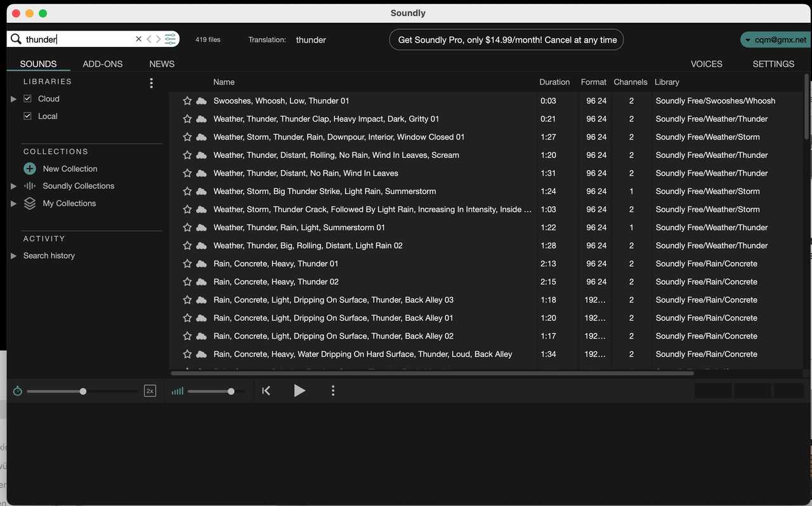
Task: Expand the Cloud library tree
Action: click(x=13, y=99)
